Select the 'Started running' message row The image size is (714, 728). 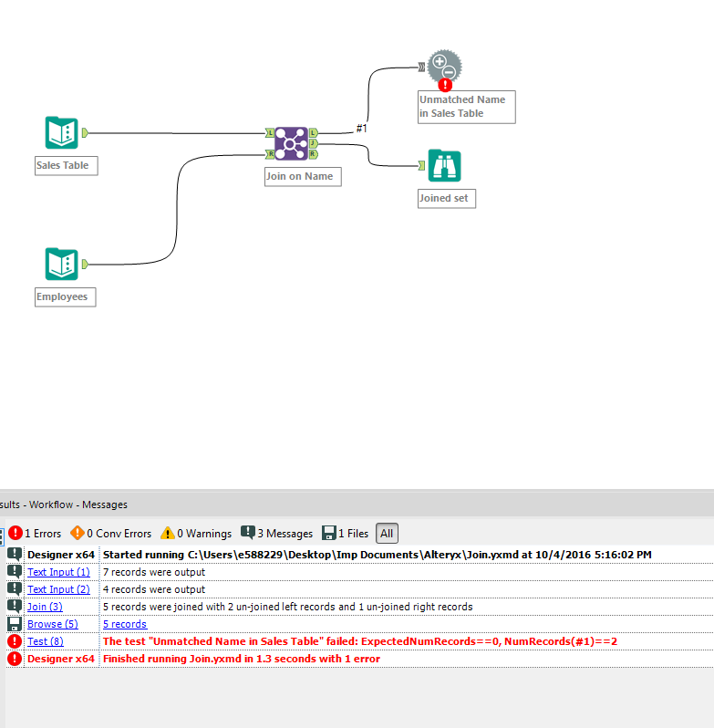coord(359,555)
